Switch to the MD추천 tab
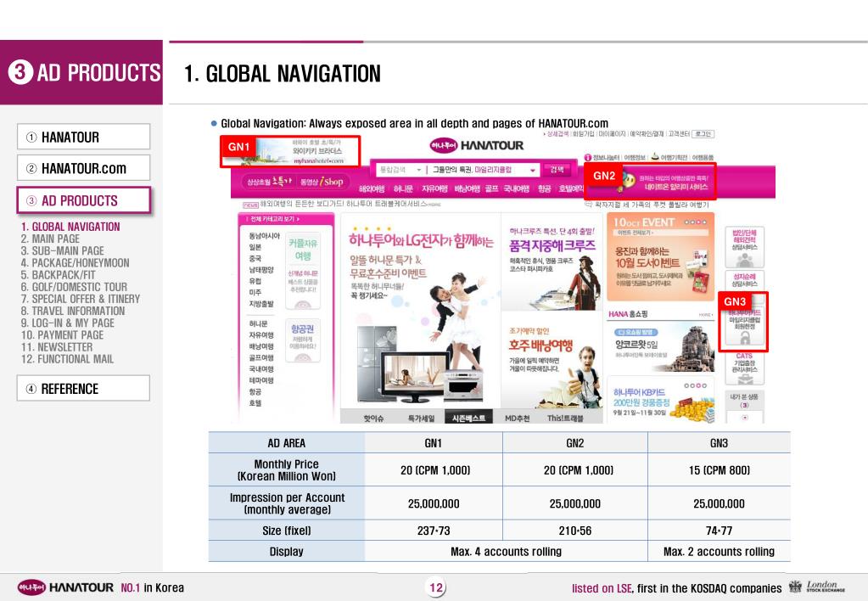 tap(517, 418)
